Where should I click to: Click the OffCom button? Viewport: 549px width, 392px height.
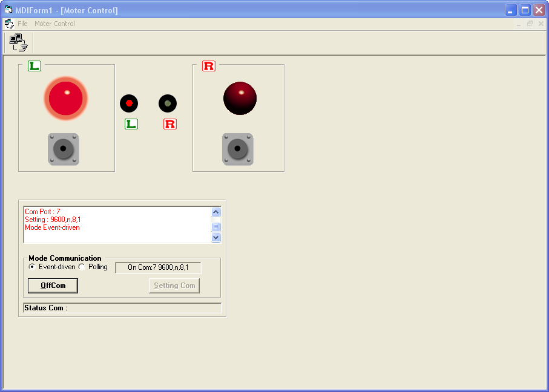pyautogui.click(x=53, y=286)
